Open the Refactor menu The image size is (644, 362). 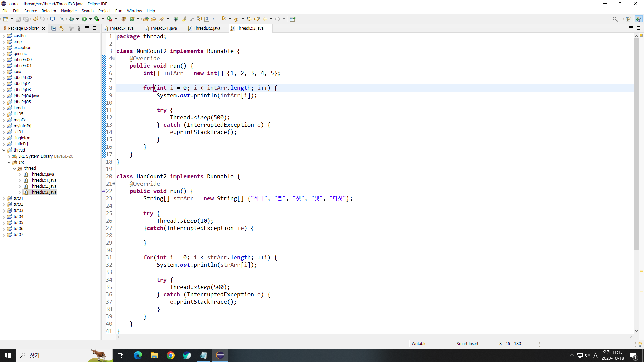point(49,11)
